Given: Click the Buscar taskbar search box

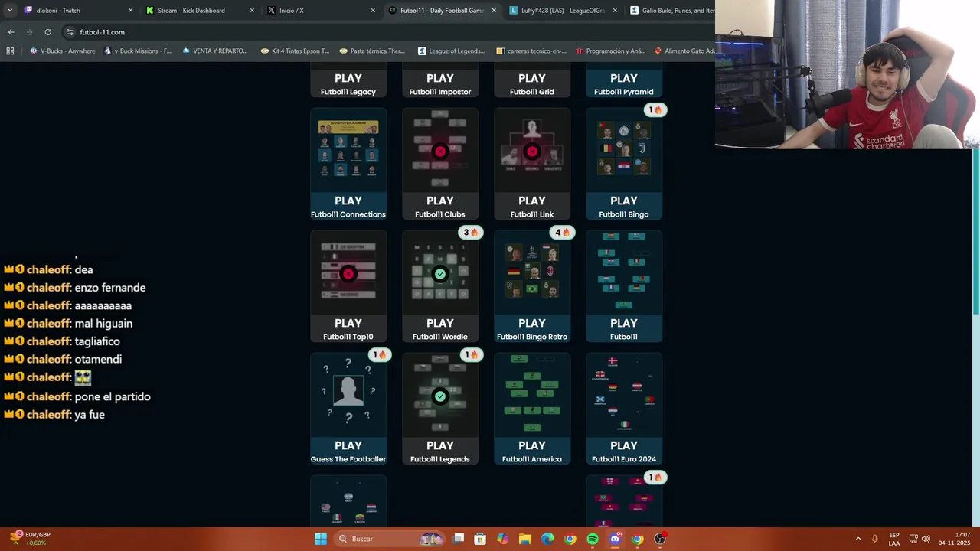Looking at the screenshot, I should click(390, 539).
